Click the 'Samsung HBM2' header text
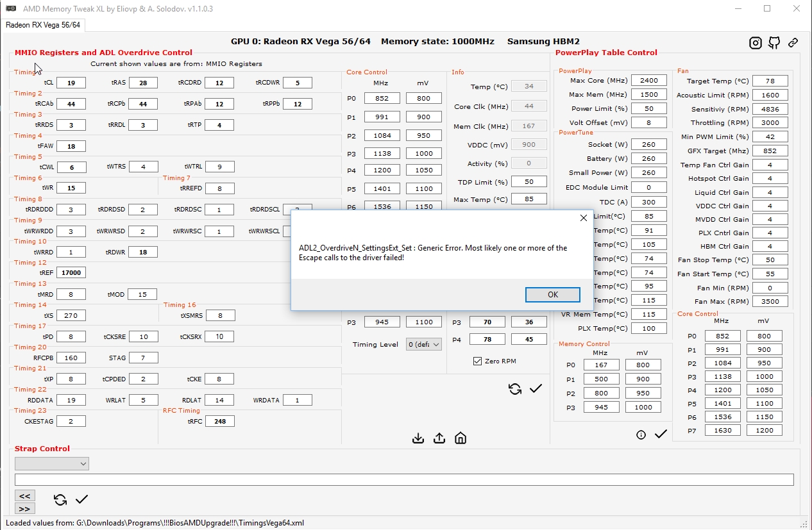The image size is (812, 530). coord(543,41)
